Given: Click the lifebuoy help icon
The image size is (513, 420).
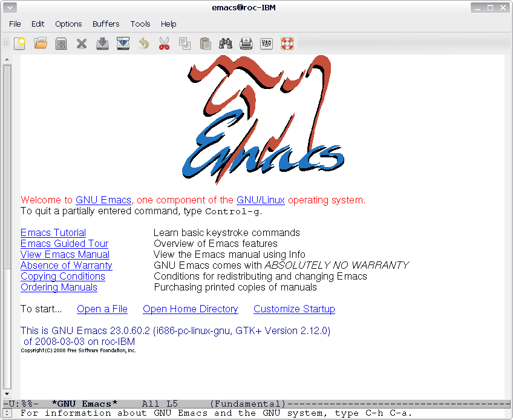Looking at the screenshot, I should point(287,43).
